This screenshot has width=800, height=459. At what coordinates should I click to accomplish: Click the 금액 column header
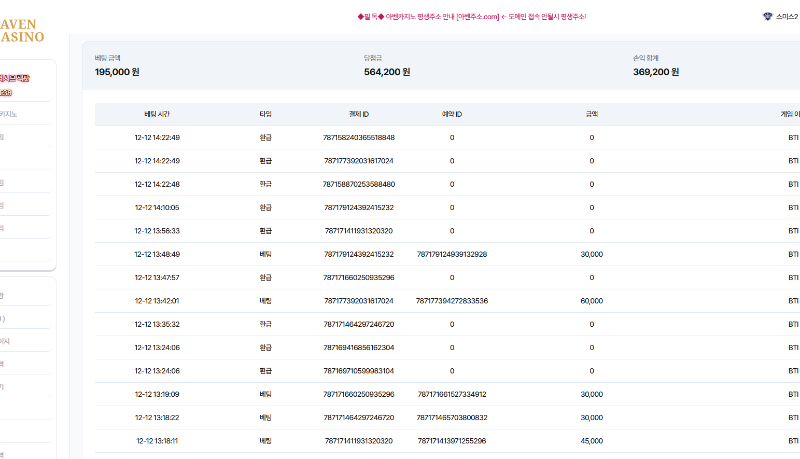(x=591, y=114)
